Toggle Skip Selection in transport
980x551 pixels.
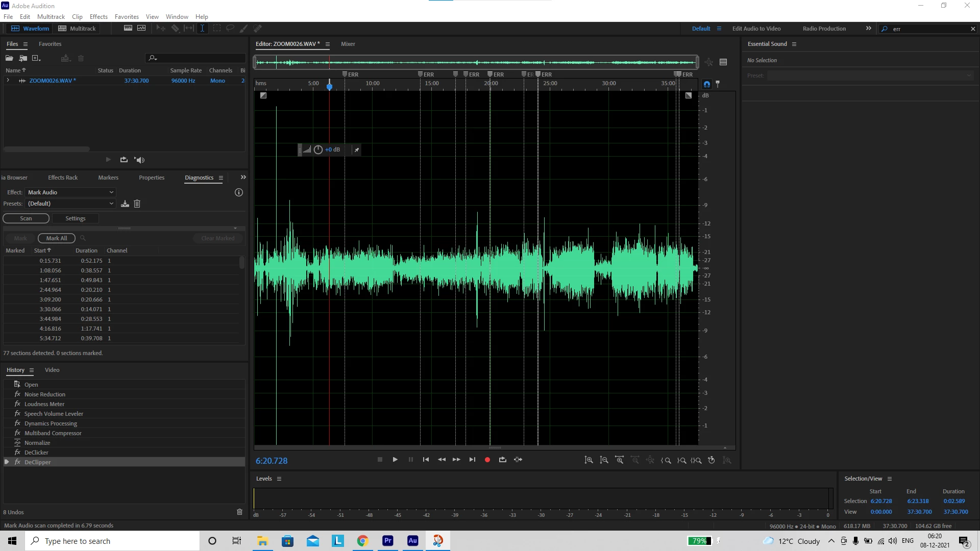pos(518,460)
